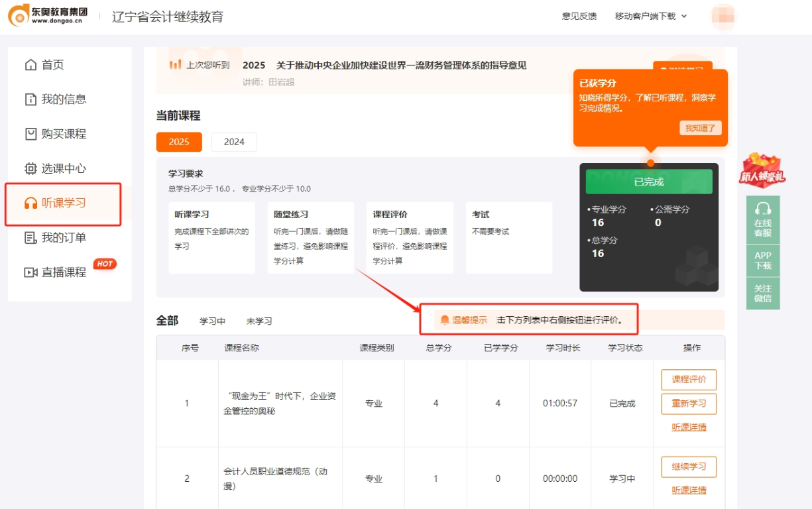
Task: Open 我的信息 in sidebar
Action: (x=64, y=99)
